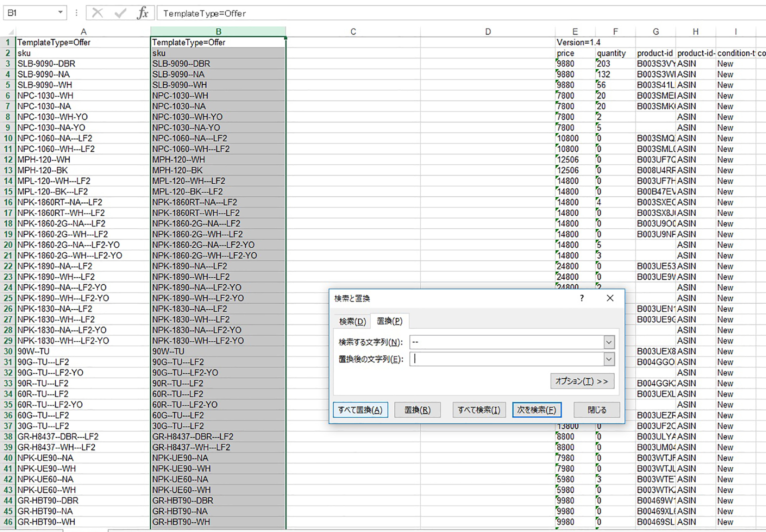Select column E header
The height and width of the screenshot is (532, 766).
[575, 32]
